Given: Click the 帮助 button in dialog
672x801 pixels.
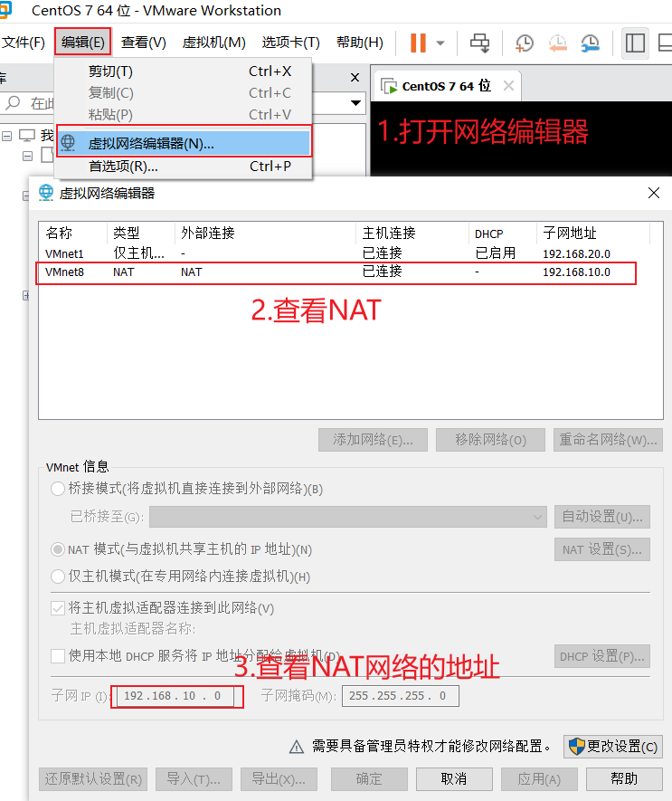Looking at the screenshot, I should click(x=624, y=779).
